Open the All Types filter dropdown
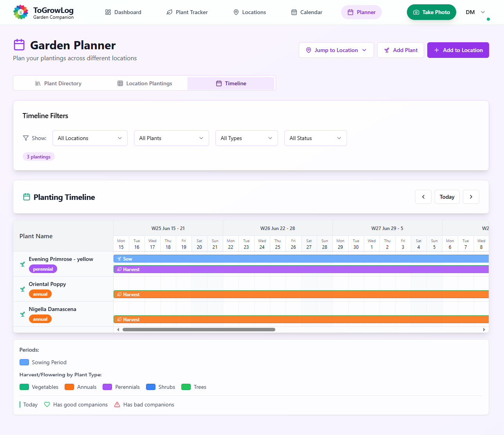The width and height of the screenshot is (504, 435). point(246,138)
